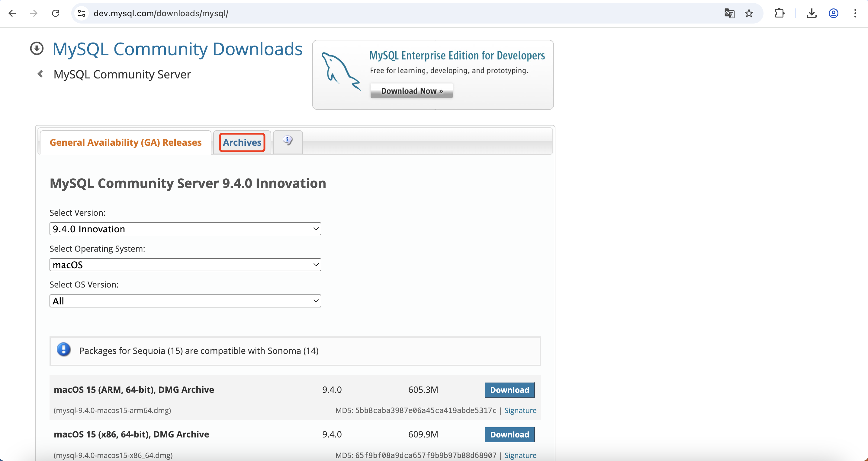The height and width of the screenshot is (461, 868).
Task: Download macOS 15 ARM 64-bit DMG Archive
Action: 510,390
